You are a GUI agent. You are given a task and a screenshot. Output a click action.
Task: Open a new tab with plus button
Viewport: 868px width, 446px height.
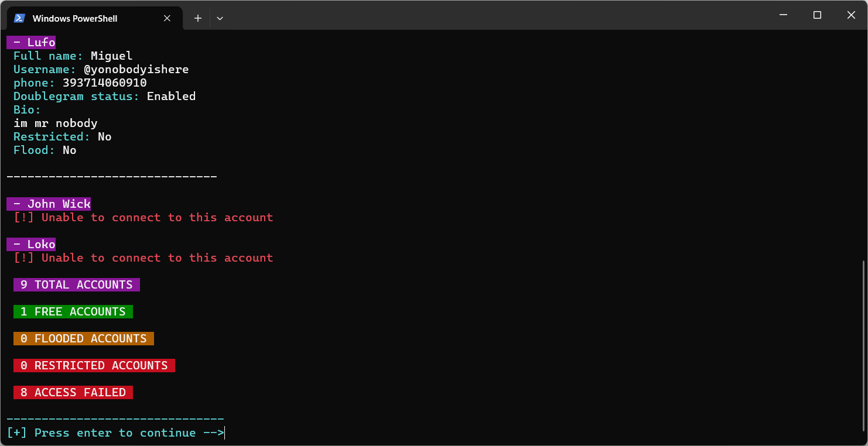point(198,18)
